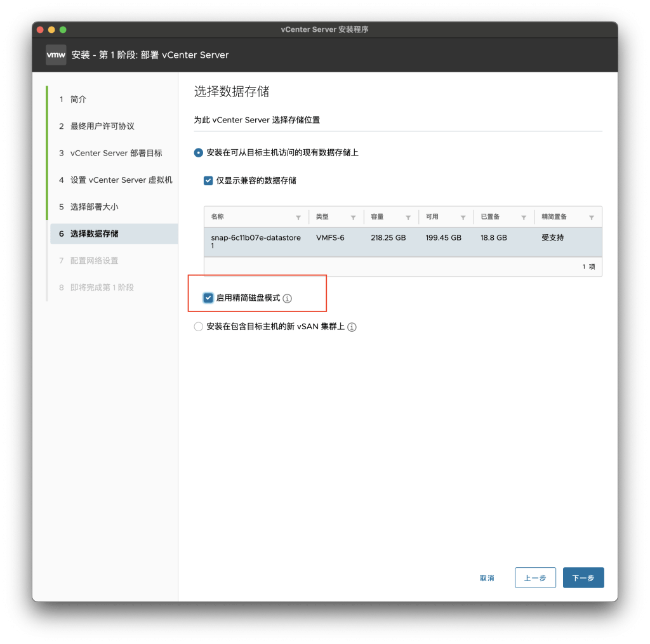Sort by the 名称 column header
This screenshot has height=644, width=650.
218,217
